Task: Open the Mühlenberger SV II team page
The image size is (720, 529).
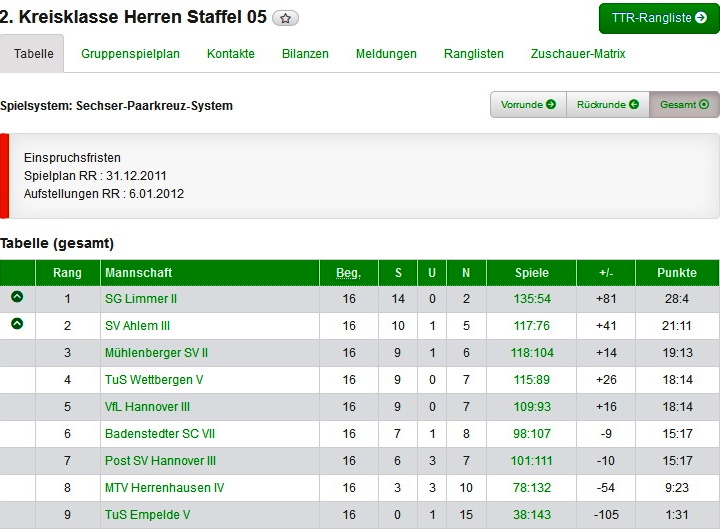Action: pos(156,353)
